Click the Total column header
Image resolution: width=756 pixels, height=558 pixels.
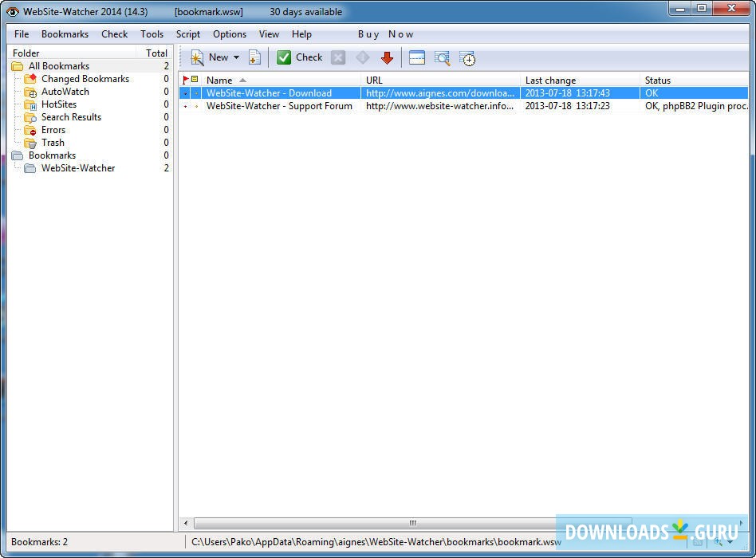(x=155, y=53)
